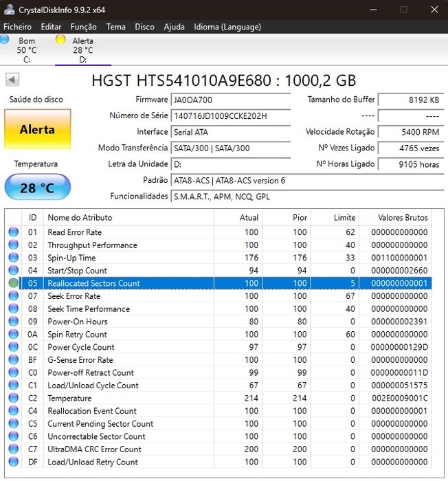Click raw value 000000002391 in Power-On Hours row

[x=399, y=322]
